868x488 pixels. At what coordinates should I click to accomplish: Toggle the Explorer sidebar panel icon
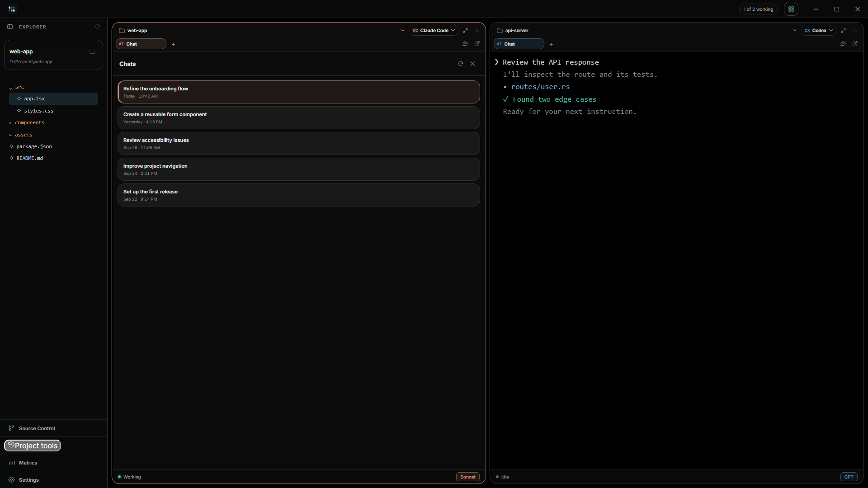pos(10,27)
